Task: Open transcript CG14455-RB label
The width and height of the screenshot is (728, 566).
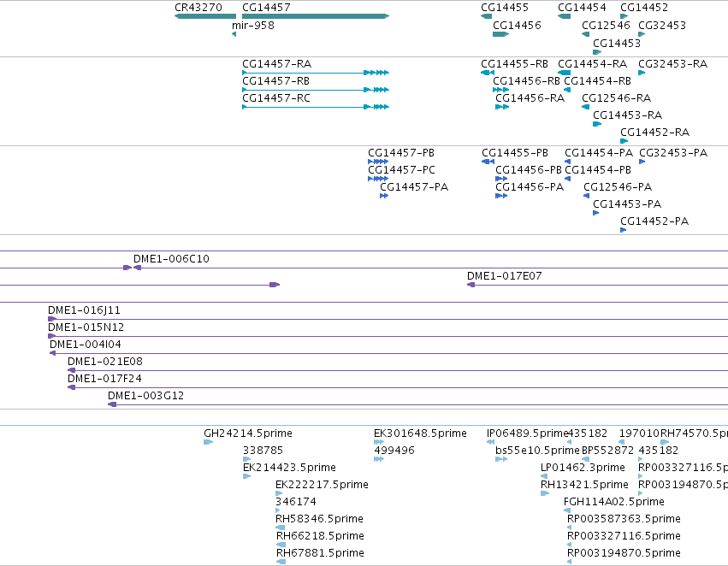Action: coord(514,63)
